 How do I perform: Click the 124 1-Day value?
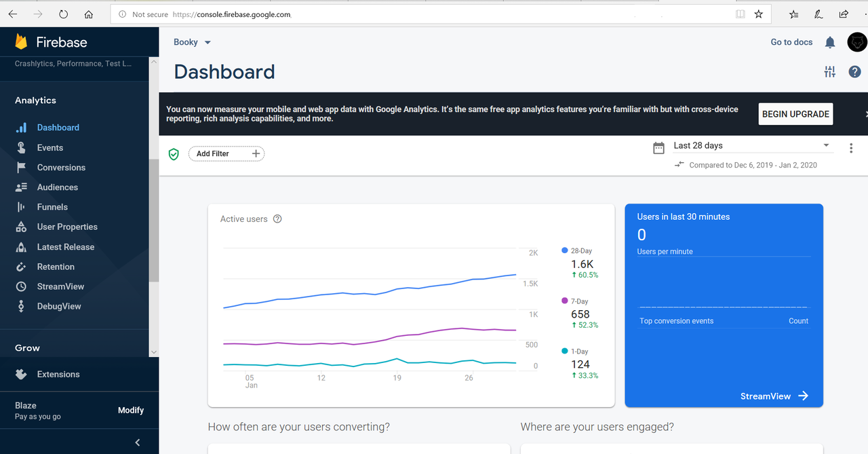(580, 364)
